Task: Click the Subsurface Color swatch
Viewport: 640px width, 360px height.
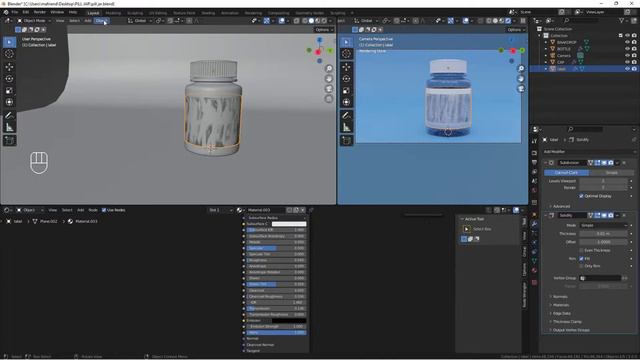Action: [x=289, y=224]
